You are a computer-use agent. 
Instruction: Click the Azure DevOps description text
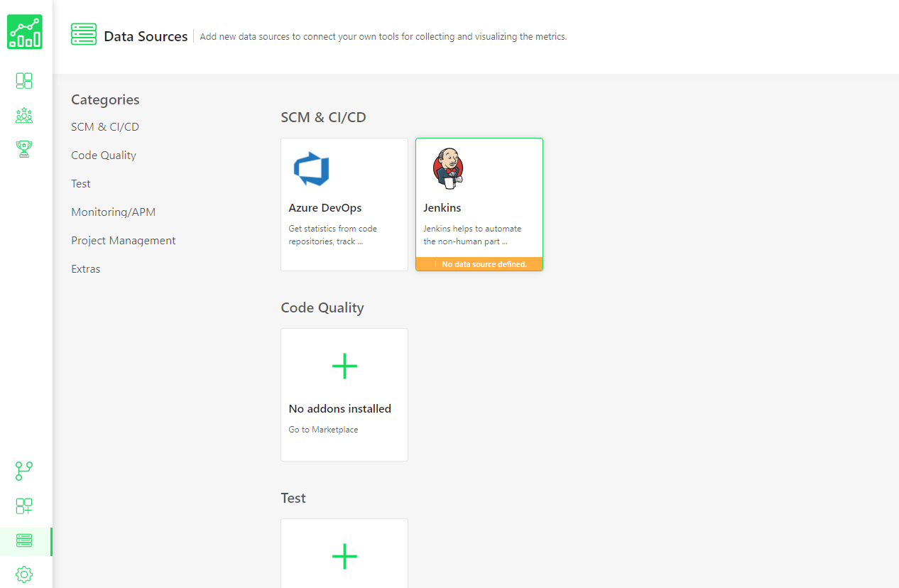point(333,235)
